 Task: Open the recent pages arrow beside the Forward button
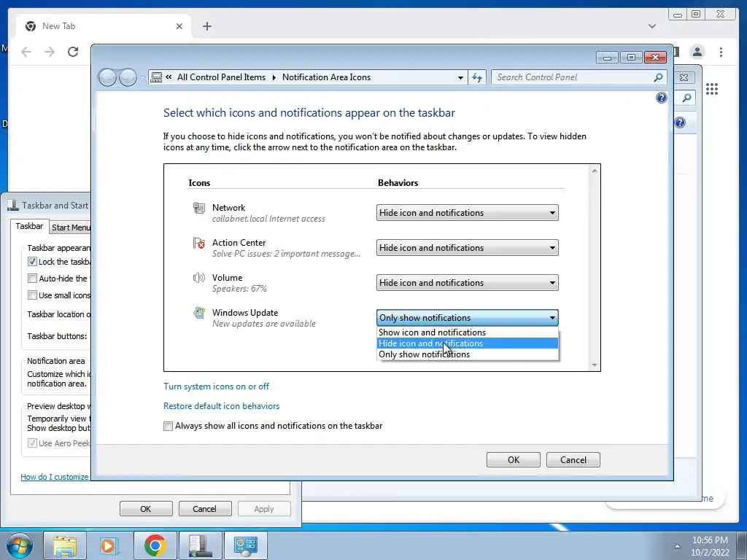coord(142,77)
